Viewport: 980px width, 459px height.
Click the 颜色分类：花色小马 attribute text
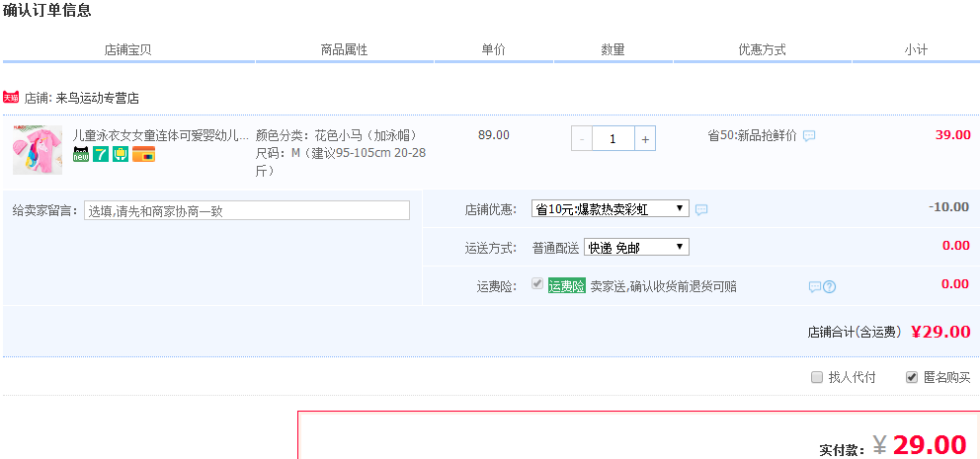click(x=336, y=135)
